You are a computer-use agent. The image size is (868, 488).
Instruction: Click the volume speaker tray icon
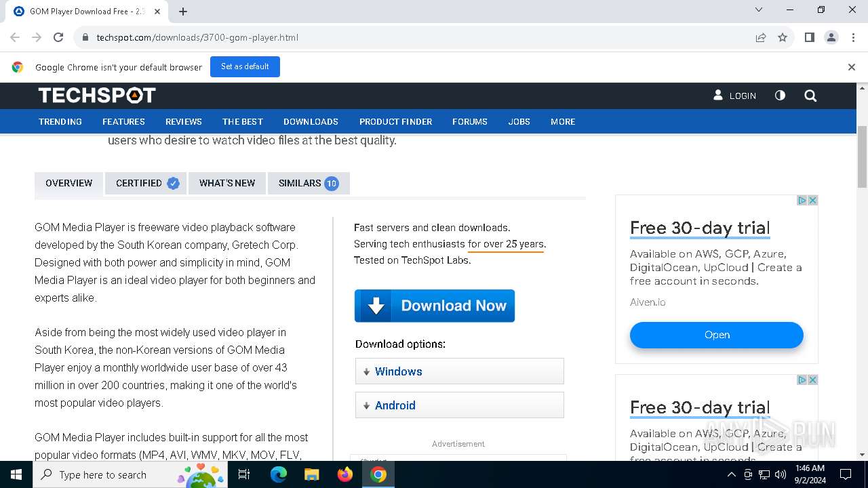780,474
